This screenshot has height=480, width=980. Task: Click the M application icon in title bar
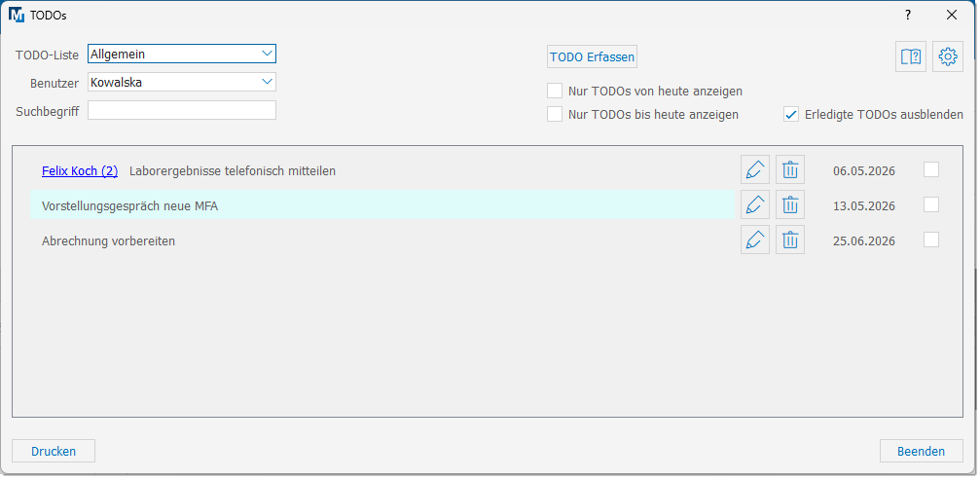point(17,15)
